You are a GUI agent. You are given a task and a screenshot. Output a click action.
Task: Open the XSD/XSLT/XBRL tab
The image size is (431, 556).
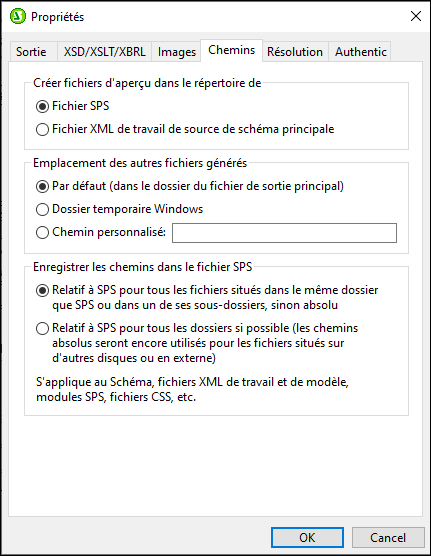[105, 52]
